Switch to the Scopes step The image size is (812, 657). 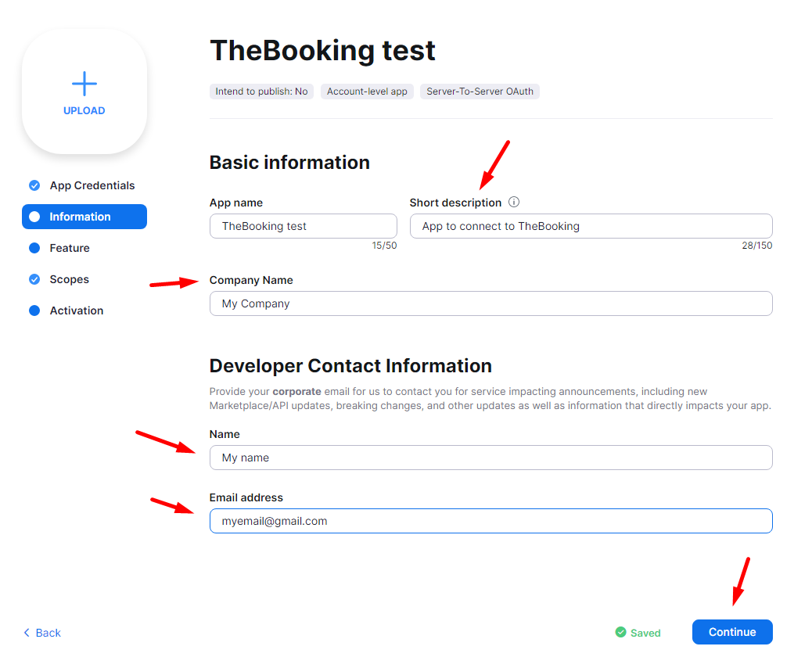[x=69, y=279]
